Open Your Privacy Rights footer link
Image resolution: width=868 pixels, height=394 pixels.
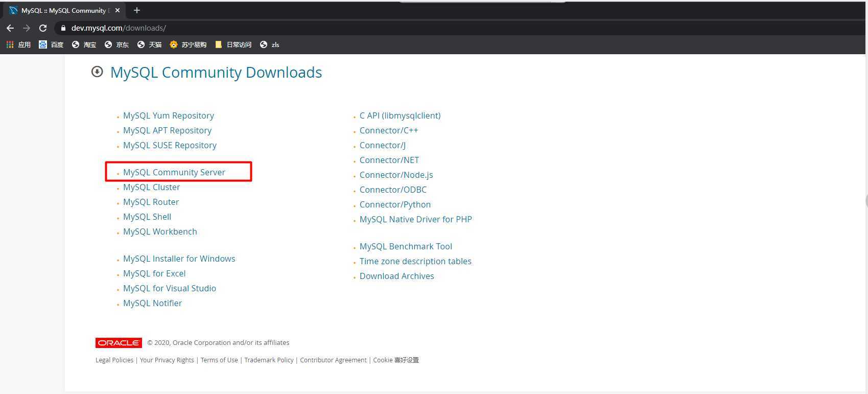click(167, 360)
